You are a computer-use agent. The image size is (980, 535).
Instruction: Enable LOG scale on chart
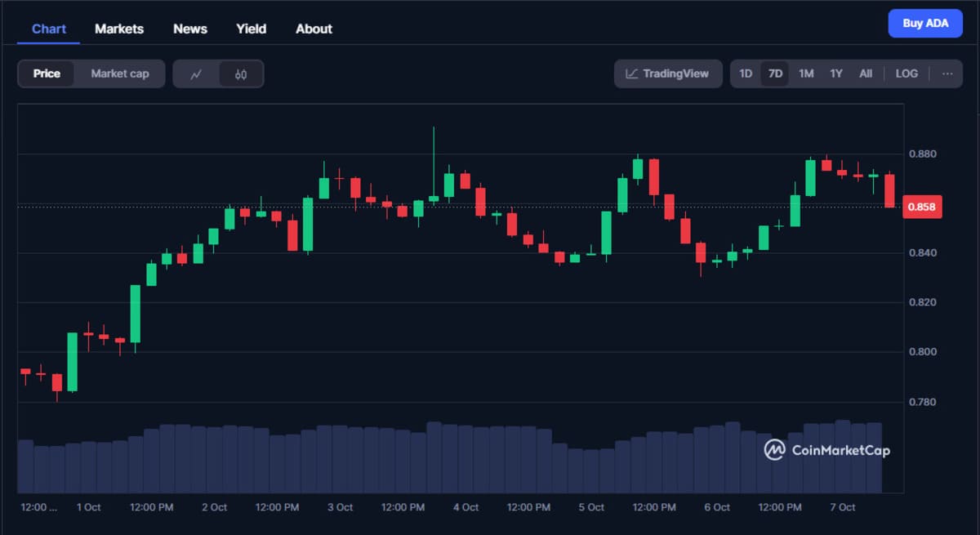906,74
